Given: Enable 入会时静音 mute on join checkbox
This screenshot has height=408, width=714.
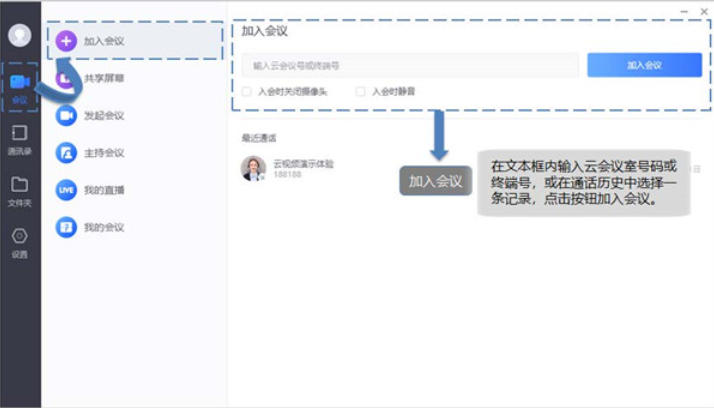Looking at the screenshot, I should point(360,92).
